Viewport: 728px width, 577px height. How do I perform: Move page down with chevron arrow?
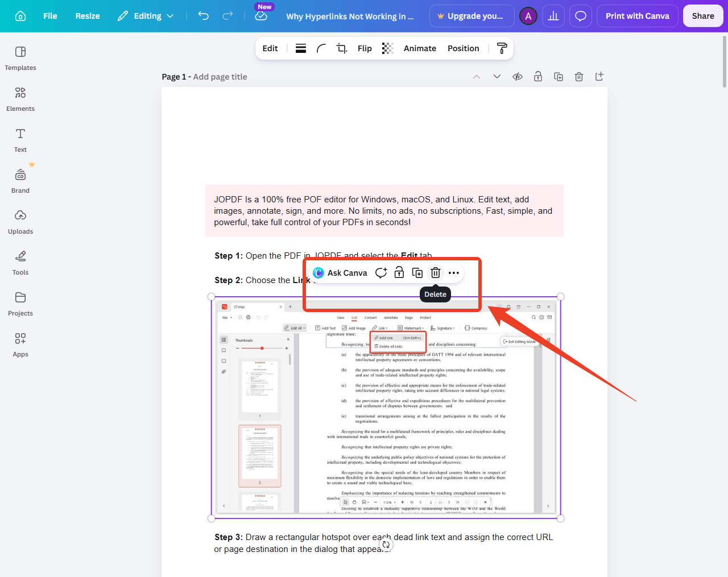pos(497,77)
